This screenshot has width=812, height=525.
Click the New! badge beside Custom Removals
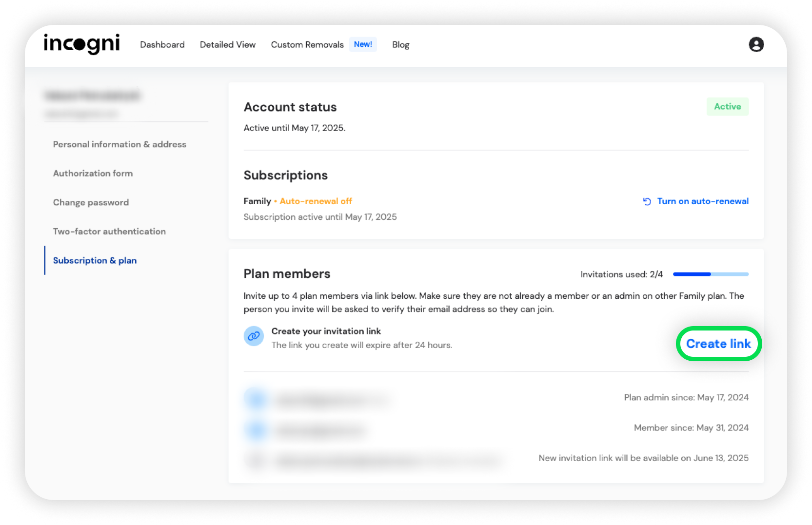(363, 44)
